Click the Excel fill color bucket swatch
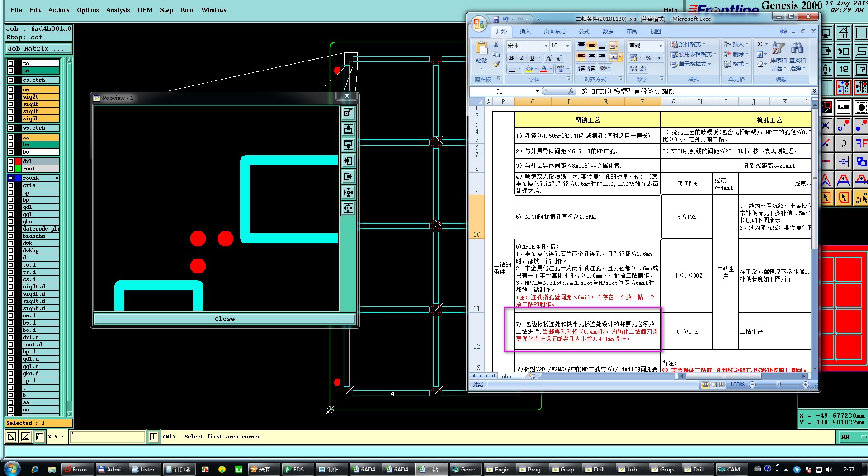Viewport: 868px width, 476px height. click(529, 69)
